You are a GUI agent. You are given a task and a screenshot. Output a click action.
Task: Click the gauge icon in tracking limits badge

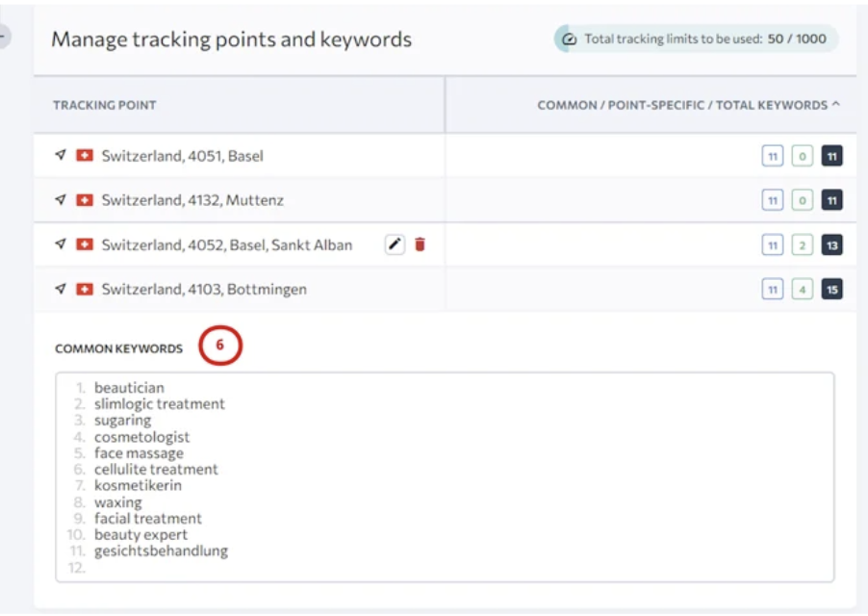click(x=568, y=38)
